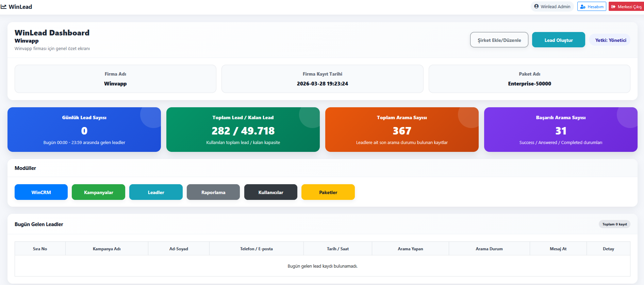Click the Winlead Admin user badge
This screenshot has width=644, height=285.
pyautogui.click(x=552, y=6)
